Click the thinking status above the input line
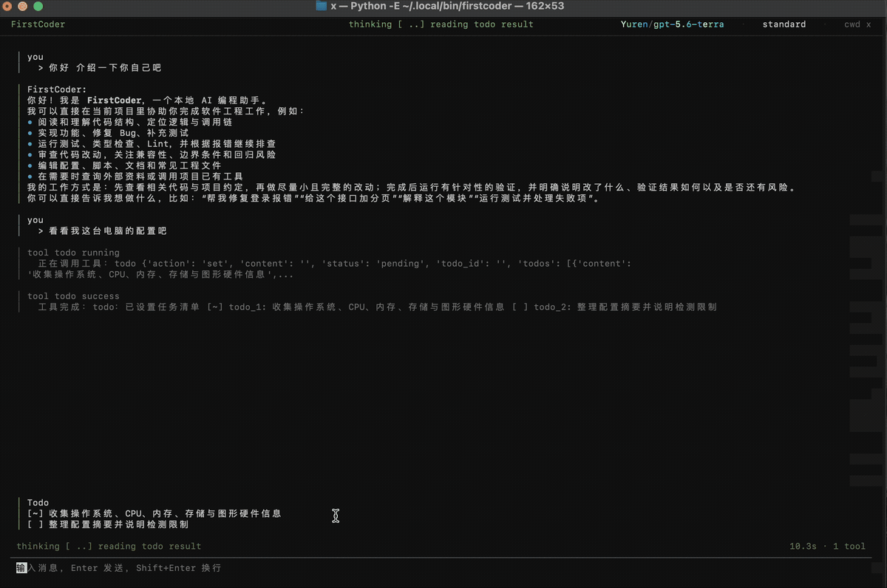 click(109, 547)
